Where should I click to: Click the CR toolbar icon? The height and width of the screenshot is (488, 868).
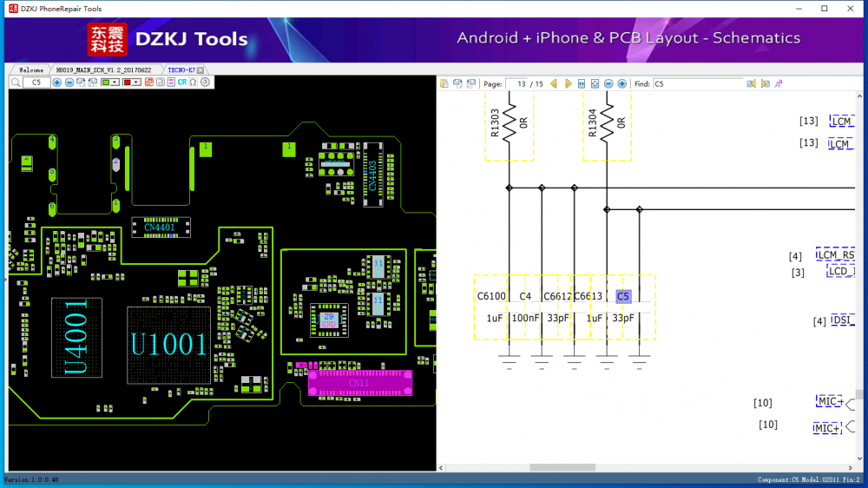(182, 82)
